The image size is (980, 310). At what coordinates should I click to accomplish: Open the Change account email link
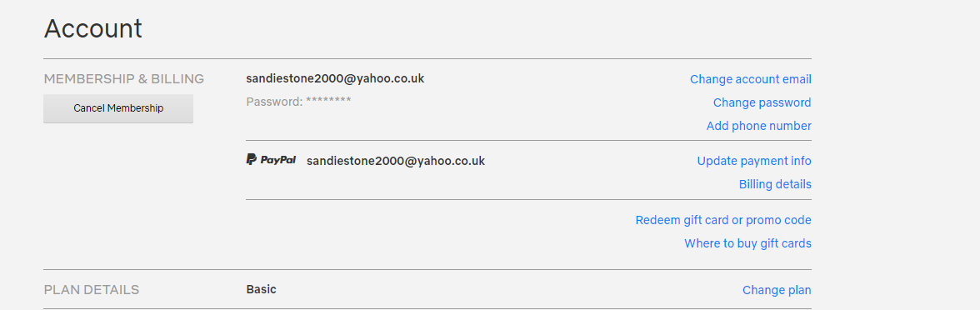tap(751, 79)
